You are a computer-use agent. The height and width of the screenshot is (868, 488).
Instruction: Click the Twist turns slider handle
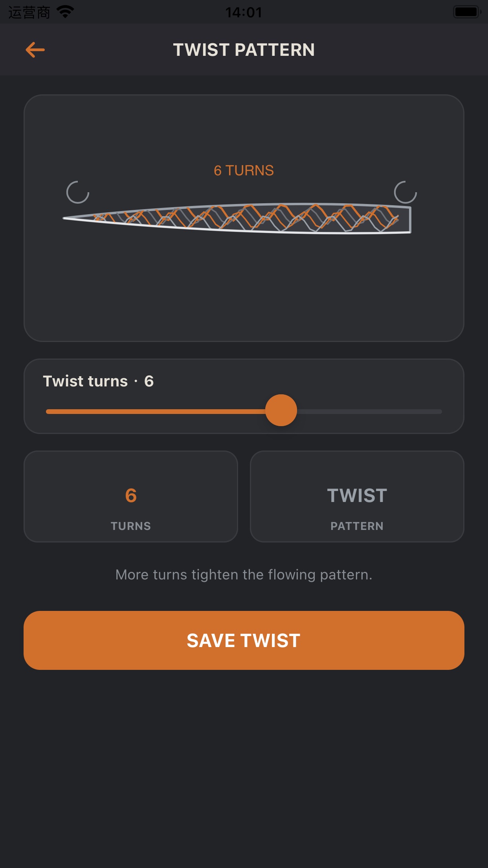281,410
